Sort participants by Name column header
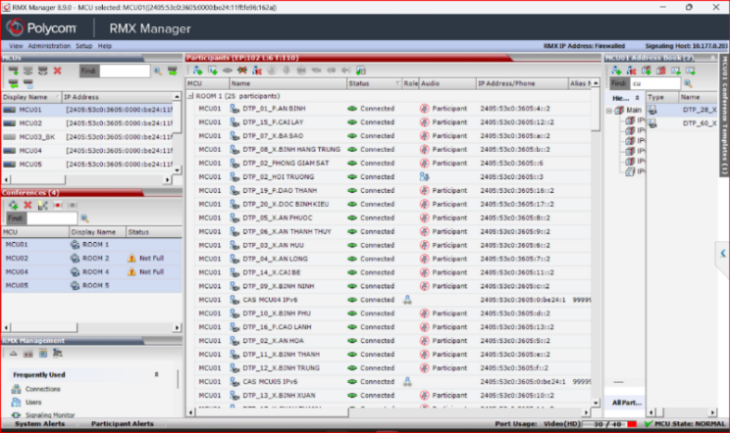The width and height of the screenshot is (730, 433). coord(288,83)
